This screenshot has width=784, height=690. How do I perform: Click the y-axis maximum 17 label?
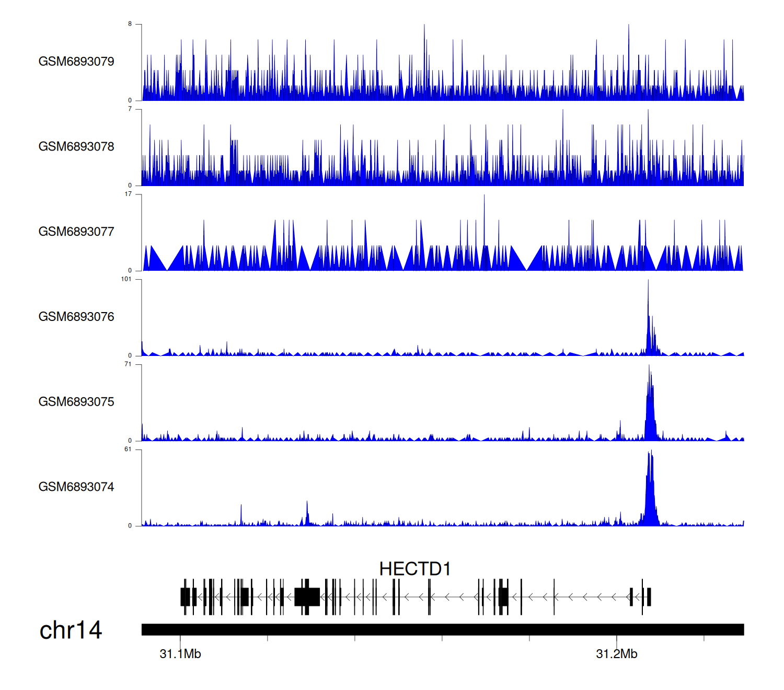128,194
